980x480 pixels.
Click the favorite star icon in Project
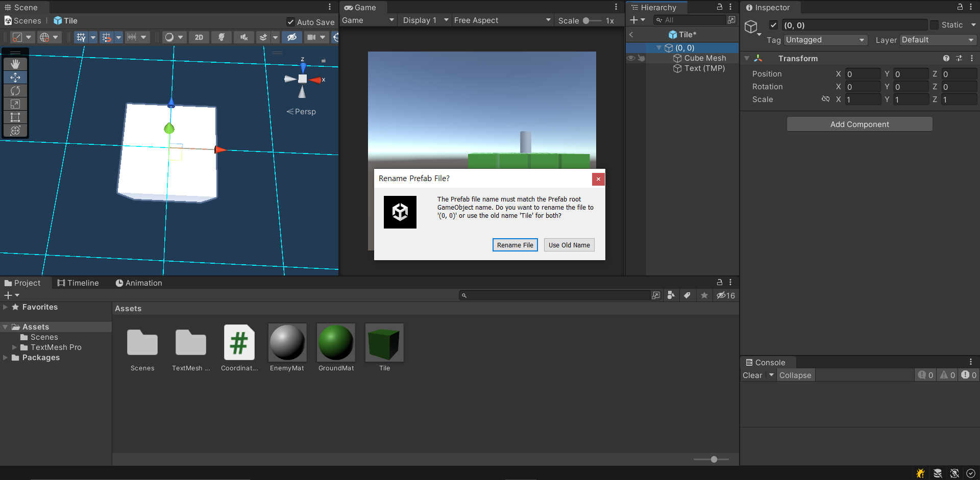[x=704, y=295]
